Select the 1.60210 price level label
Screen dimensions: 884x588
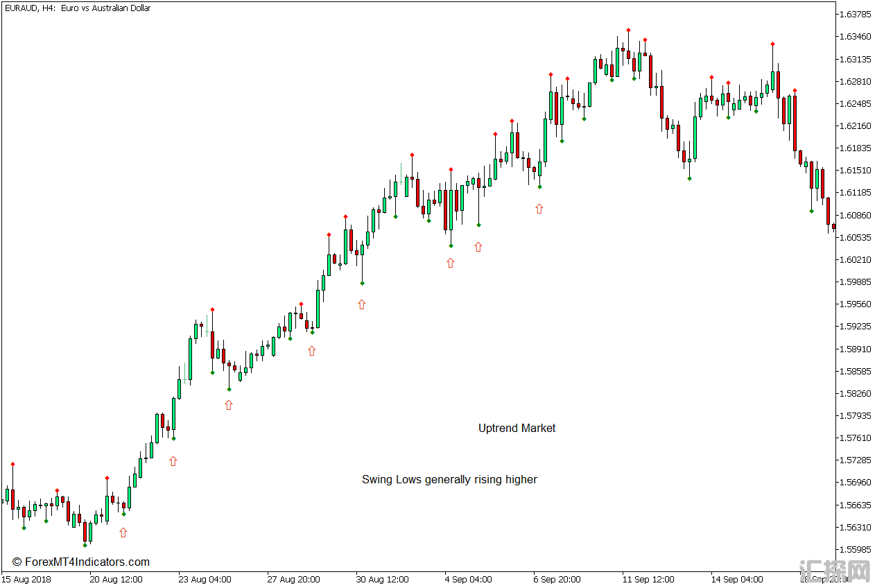(x=855, y=259)
